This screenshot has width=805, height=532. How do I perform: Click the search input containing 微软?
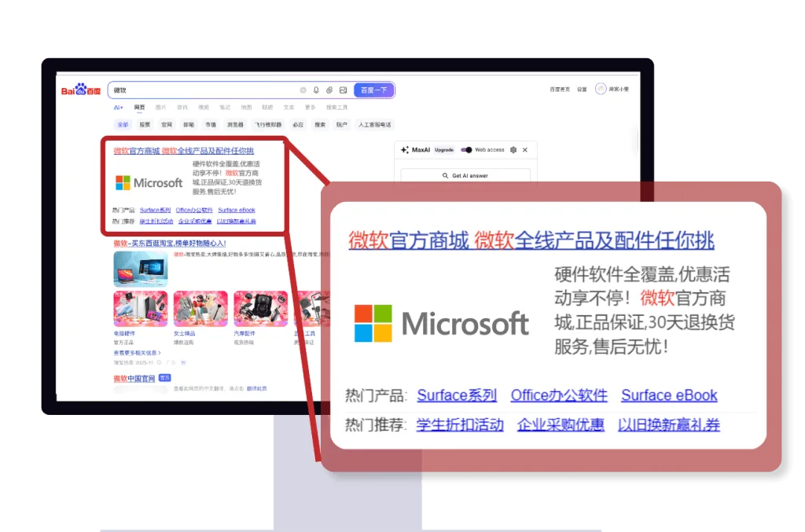tap(205, 90)
